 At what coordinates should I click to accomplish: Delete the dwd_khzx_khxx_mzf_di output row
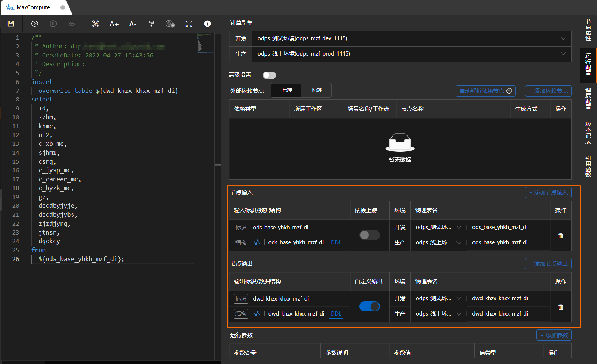point(560,307)
